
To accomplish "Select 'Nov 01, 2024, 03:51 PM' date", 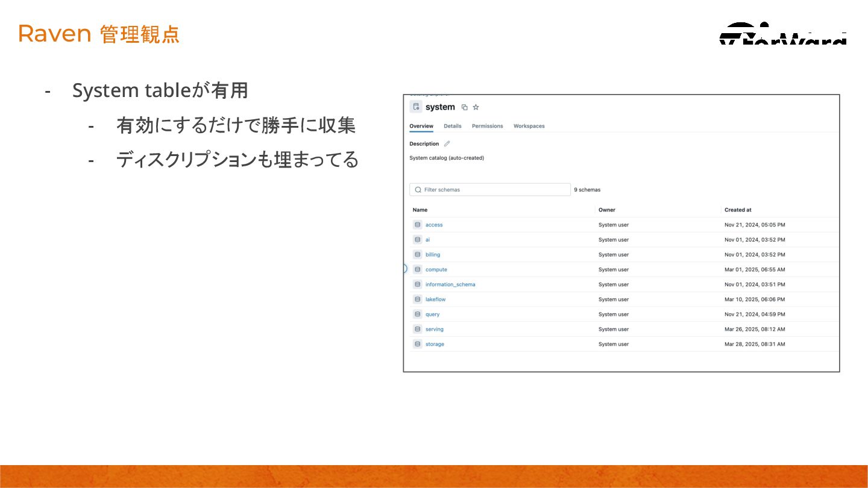I will coord(755,284).
